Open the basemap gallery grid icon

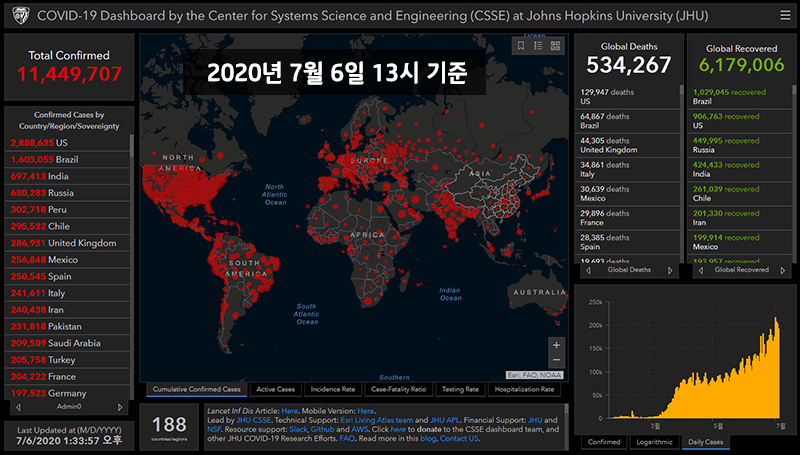[x=555, y=46]
